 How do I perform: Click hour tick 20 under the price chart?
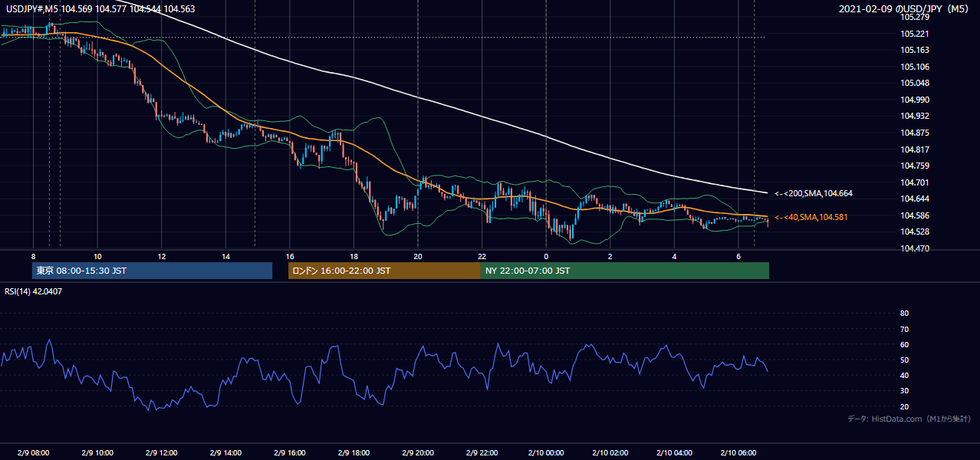point(418,256)
